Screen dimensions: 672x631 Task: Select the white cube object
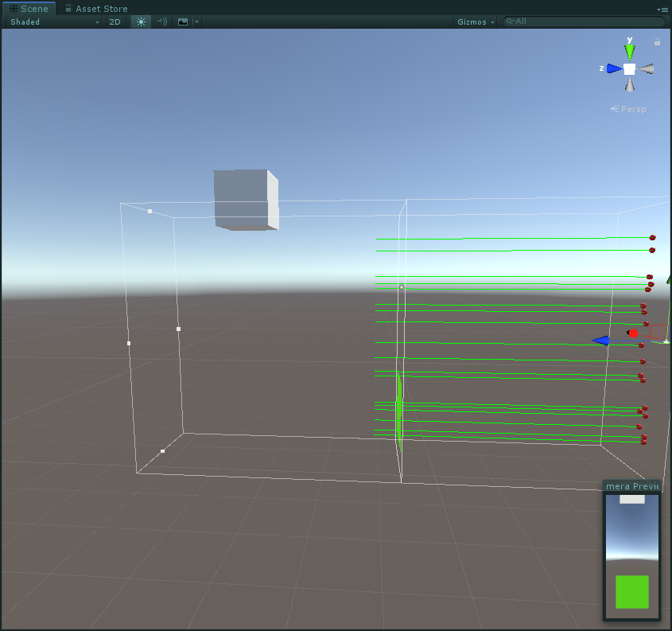[x=246, y=200]
